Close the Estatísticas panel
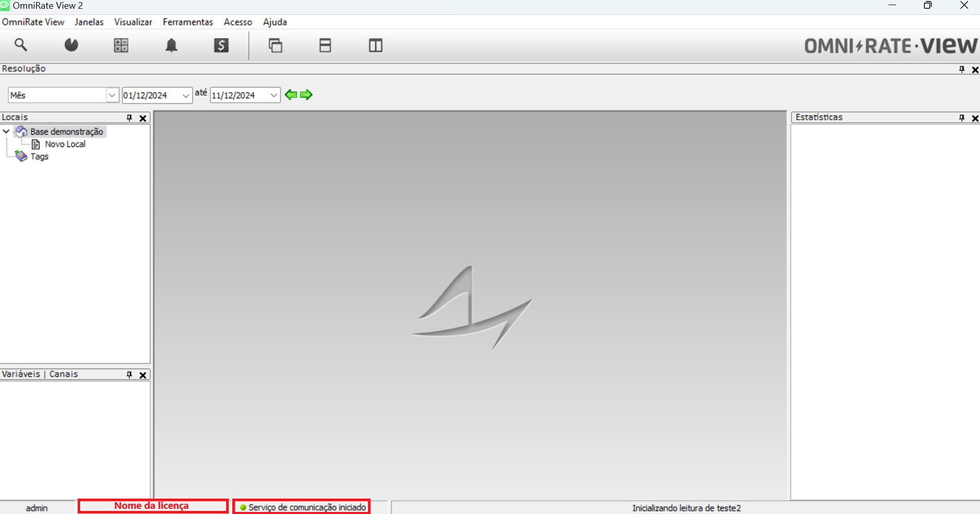The height and width of the screenshot is (514, 980). (x=975, y=118)
